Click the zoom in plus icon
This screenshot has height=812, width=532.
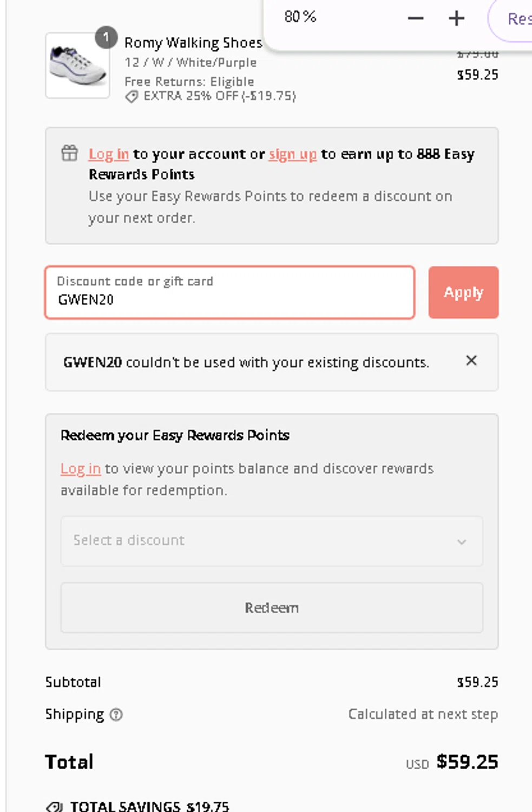click(x=456, y=18)
